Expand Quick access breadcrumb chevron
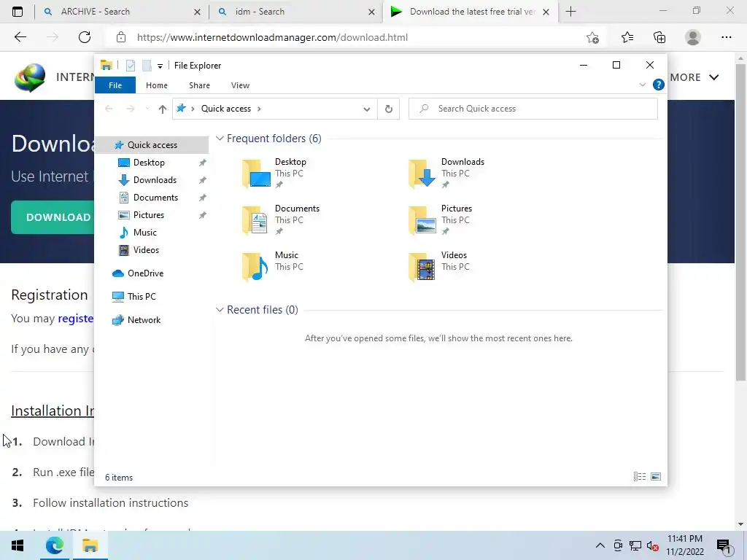Screen dimensions: 747x560 (259, 109)
